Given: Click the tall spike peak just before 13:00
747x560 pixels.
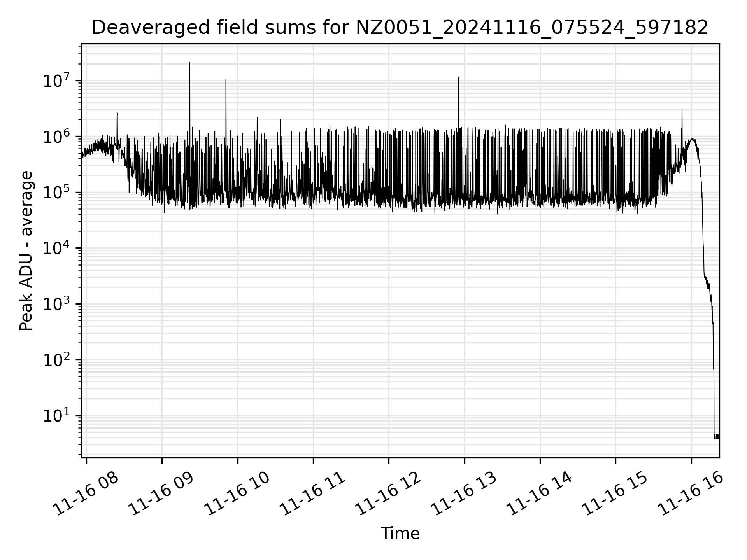Looking at the screenshot, I should point(458,77).
